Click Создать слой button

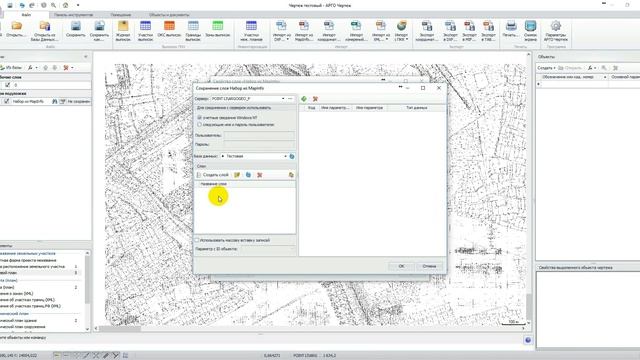coord(212,175)
